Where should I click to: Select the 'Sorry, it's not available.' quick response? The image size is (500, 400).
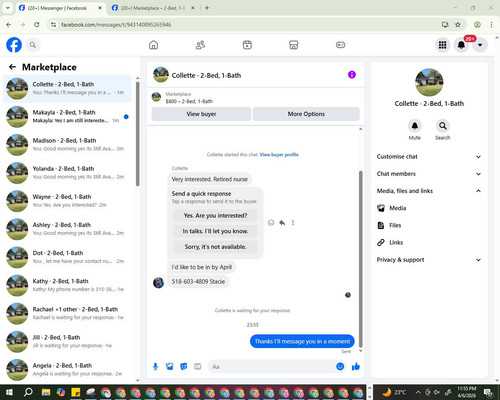(215, 247)
